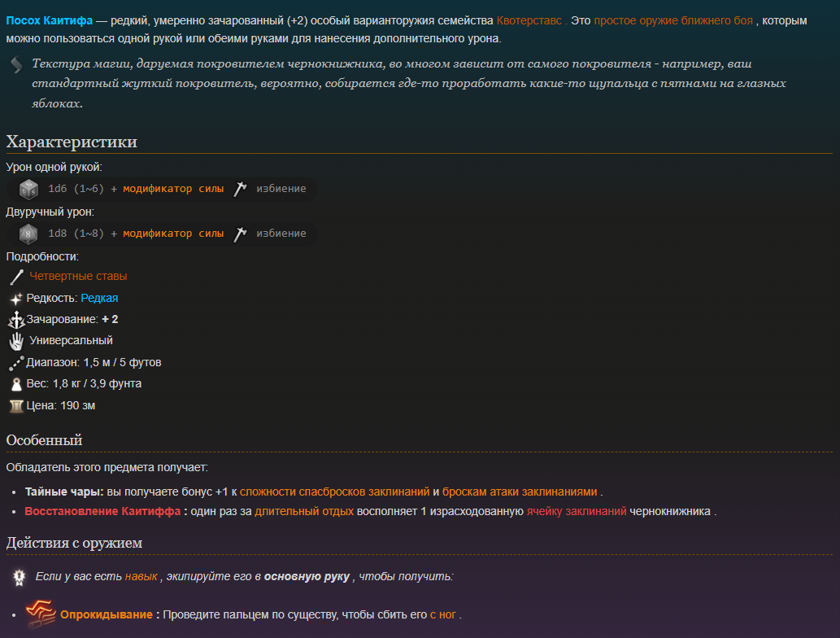This screenshot has width=840, height=638.
Task: Click the Цена: 190 зм text
Action: click(61, 406)
